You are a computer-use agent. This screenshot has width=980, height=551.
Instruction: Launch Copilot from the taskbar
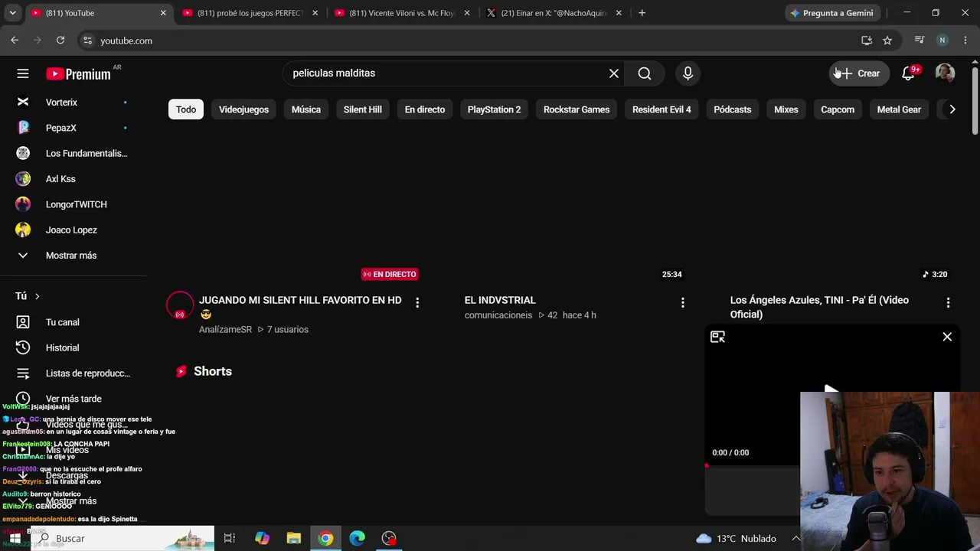(262, 539)
